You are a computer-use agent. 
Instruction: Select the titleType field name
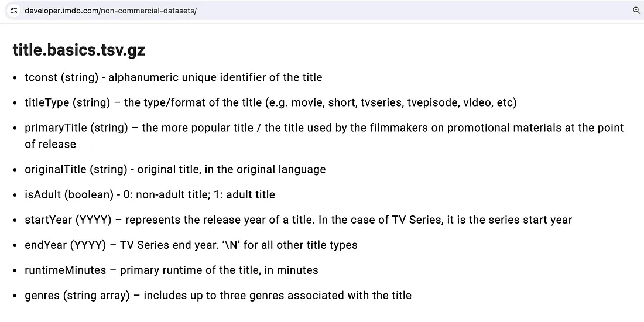47,102
